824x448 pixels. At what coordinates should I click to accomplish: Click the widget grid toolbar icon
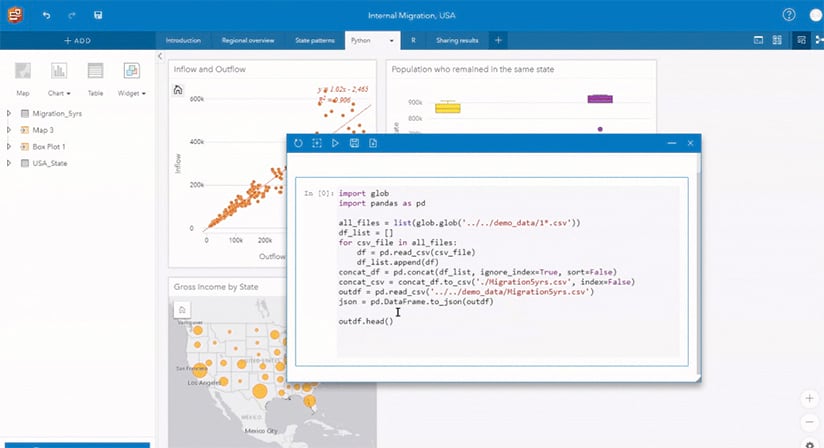pyautogui.click(x=777, y=40)
